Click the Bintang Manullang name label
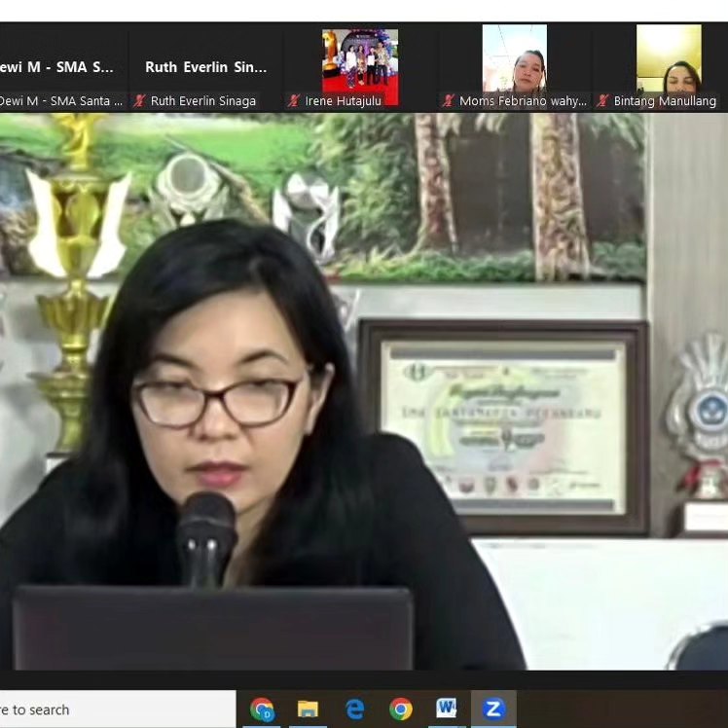 [665, 101]
